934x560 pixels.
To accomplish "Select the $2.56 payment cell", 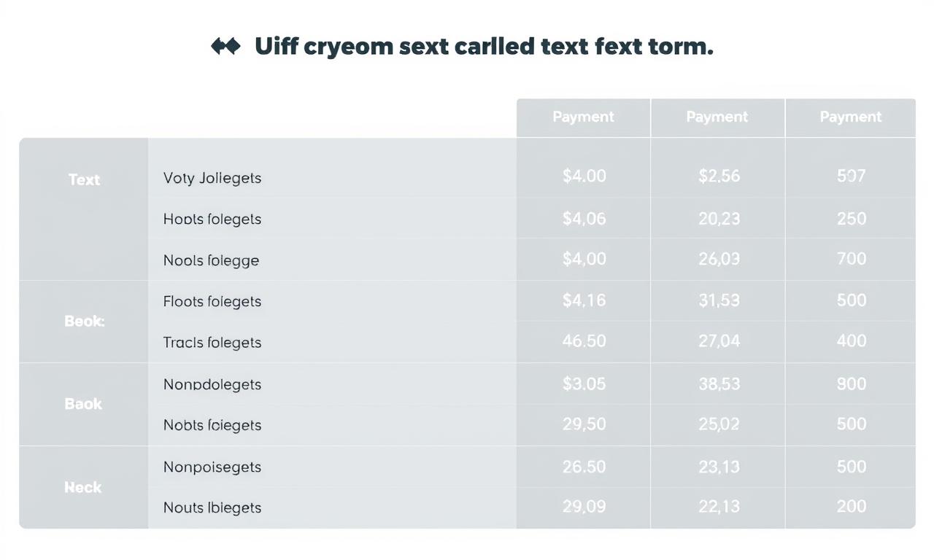I will [719, 176].
